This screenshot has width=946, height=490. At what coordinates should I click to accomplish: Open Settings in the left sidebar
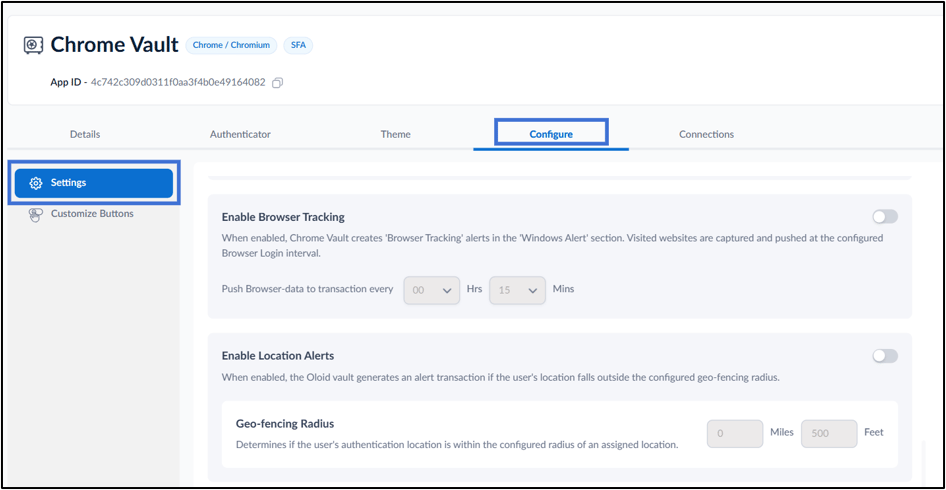94,183
